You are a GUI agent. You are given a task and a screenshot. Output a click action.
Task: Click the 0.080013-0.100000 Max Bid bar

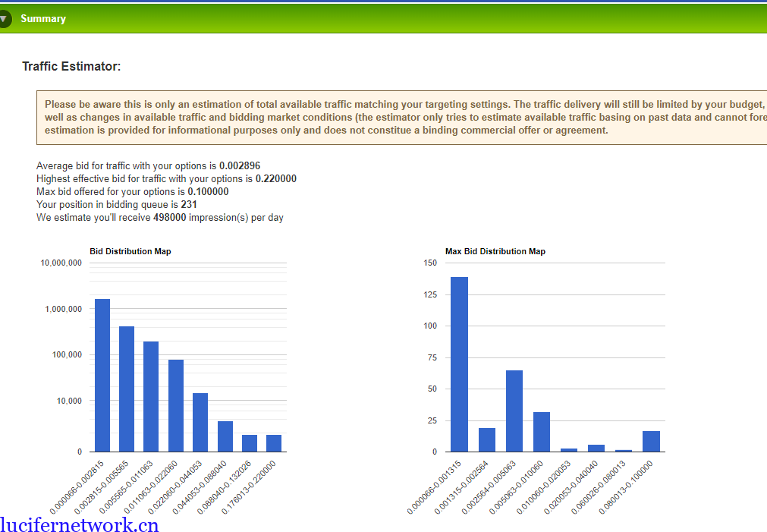point(651,442)
